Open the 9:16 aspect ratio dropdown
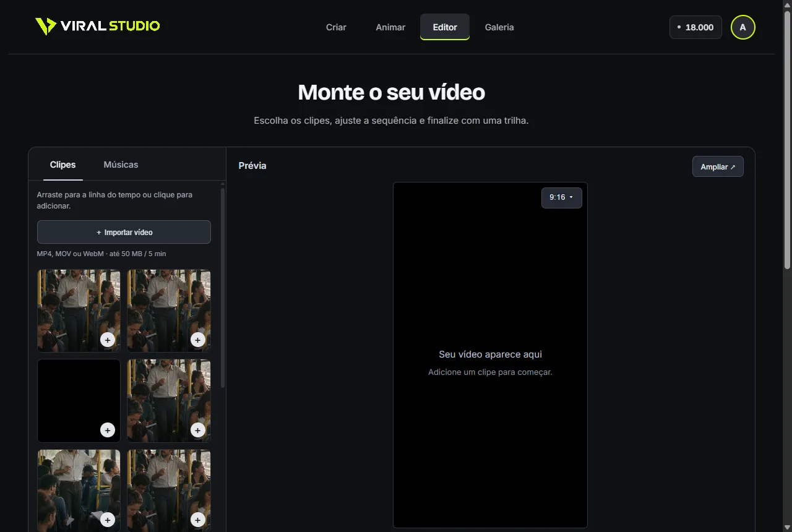 562,197
